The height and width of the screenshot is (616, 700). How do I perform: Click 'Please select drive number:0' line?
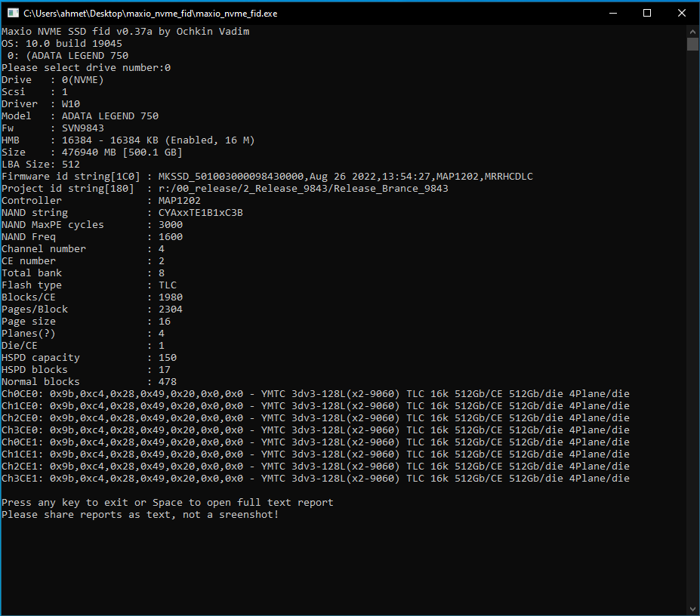(86, 67)
